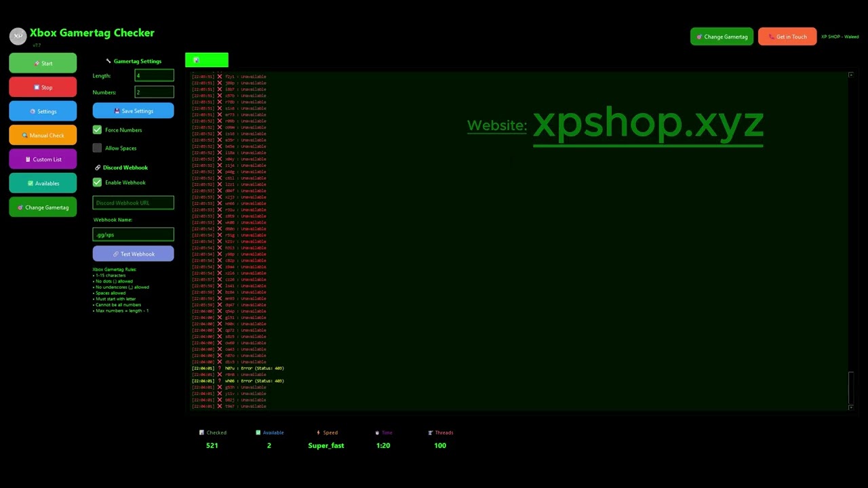Stop the running check
The width and height of the screenshot is (868, 488).
[x=43, y=87]
